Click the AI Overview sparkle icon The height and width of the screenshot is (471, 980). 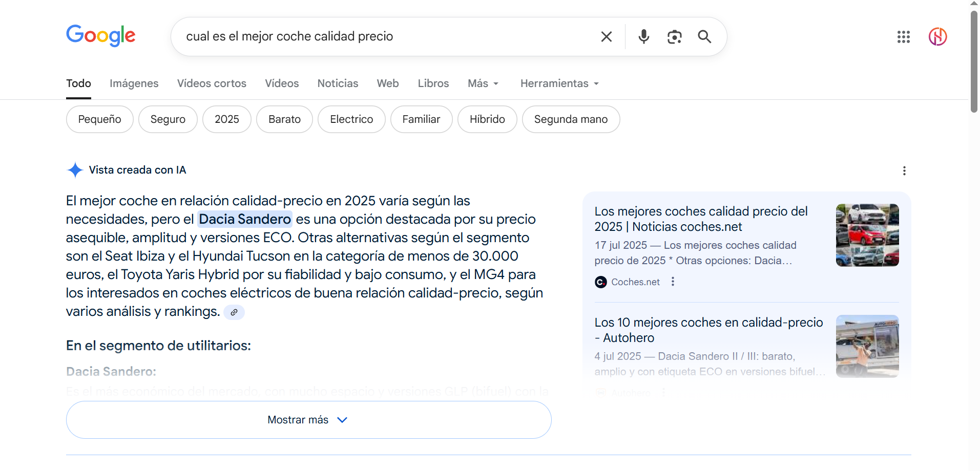75,169
